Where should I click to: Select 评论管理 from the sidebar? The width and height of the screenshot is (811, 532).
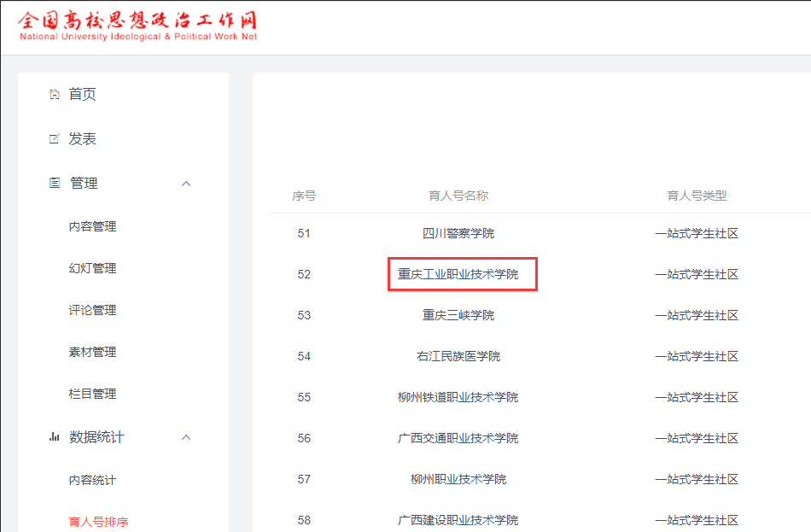click(x=92, y=310)
